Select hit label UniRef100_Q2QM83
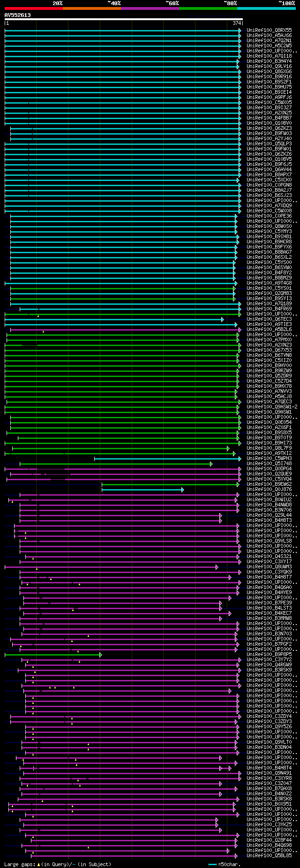The width and height of the screenshot is (300, 868). click(x=269, y=294)
